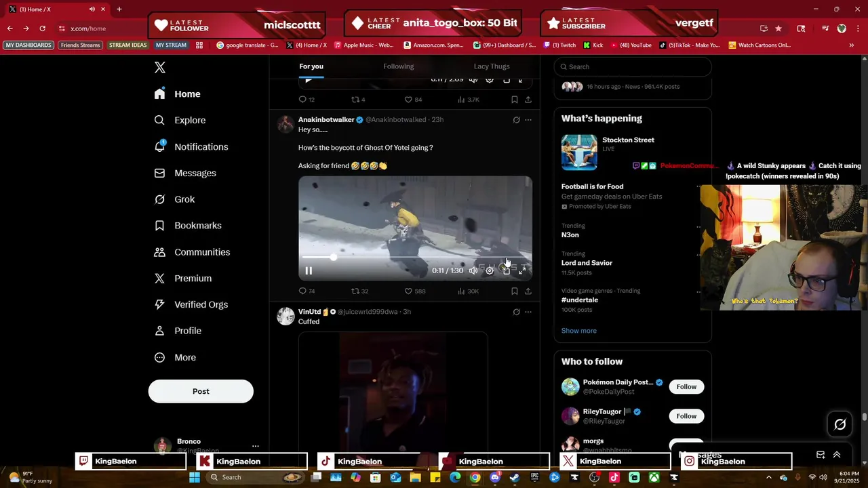Bookmark this page with the star icon
Screen dimensions: 868x488
coord(778,28)
